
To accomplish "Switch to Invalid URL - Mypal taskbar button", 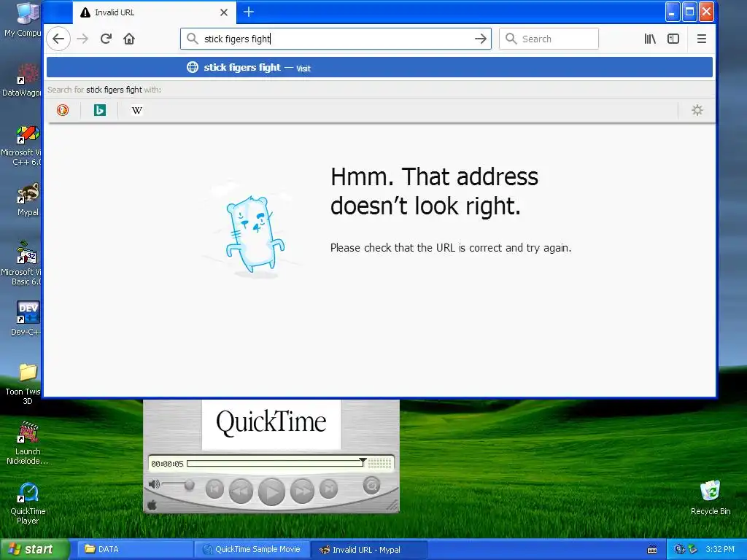I will 368,550.
